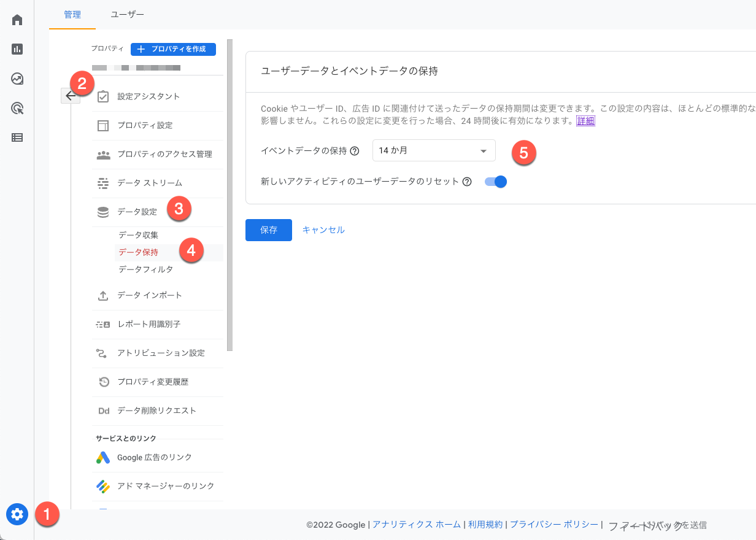Open the 詳細 link
Image resolution: width=756 pixels, height=540 pixels.
585,121
